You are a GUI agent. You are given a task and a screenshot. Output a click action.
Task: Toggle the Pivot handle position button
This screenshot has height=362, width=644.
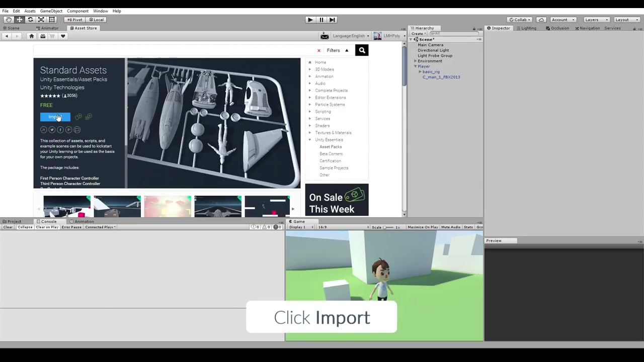pos(74,20)
